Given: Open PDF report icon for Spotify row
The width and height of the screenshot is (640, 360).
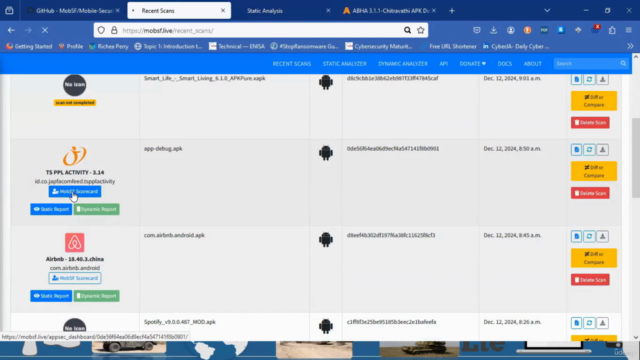Looking at the screenshot, I should (576, 323).
